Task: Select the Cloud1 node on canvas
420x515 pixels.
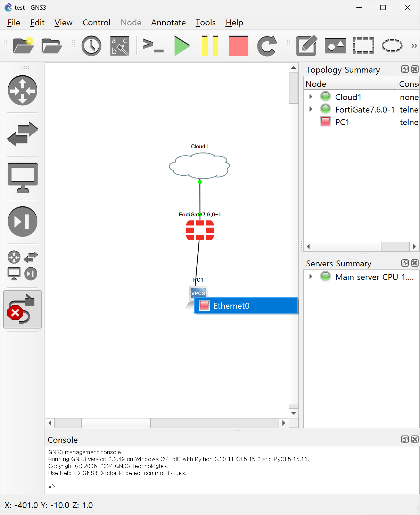Action: tap(199, 166)
